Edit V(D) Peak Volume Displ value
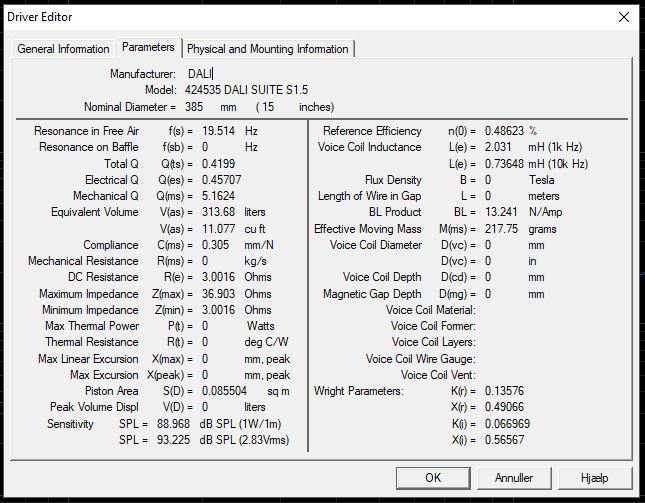 coord(205,407)
